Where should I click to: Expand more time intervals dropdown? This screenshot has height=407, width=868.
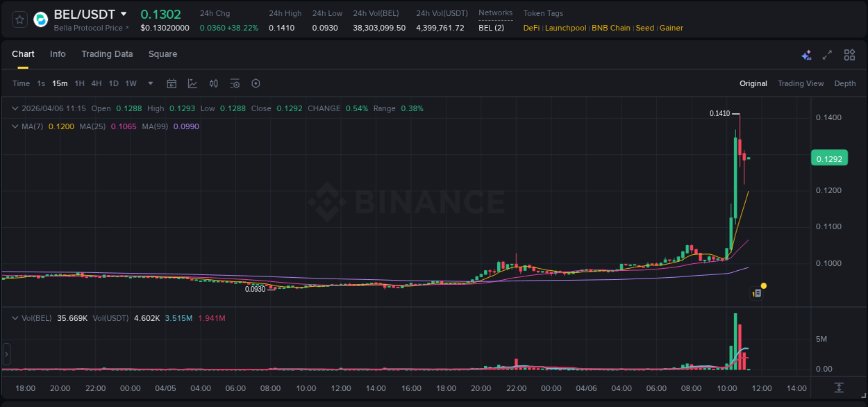point(151,83)
